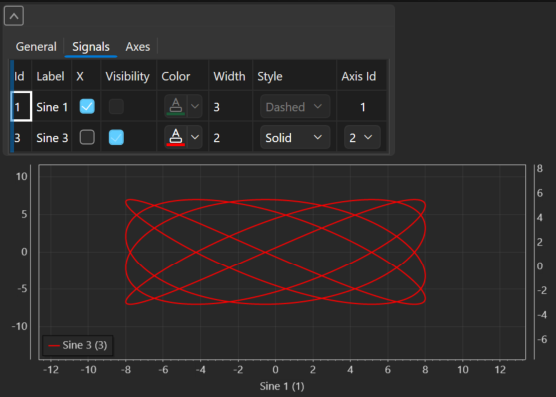Open the color dropdown arrow for Sine 1
Screen dimensions: 556x397
195,106
